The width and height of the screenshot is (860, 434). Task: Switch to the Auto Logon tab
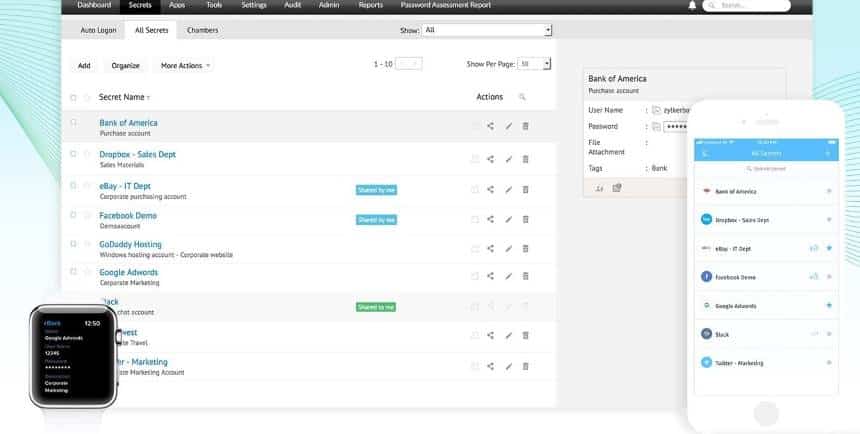pyautogui.click(x=98, y=30)
